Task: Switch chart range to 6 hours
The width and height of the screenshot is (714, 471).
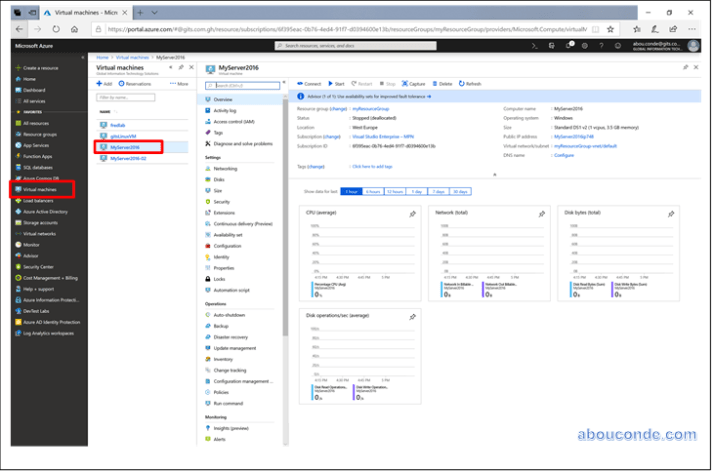Action: 373,190
